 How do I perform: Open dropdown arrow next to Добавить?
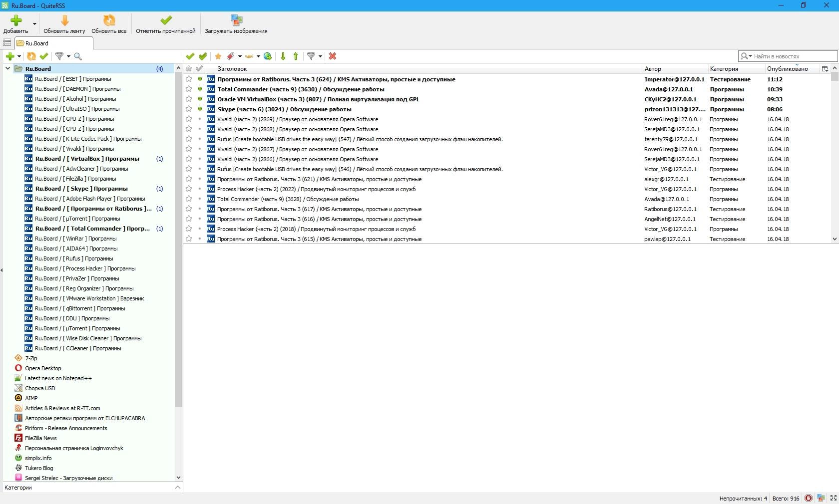[x=34, y=23]
